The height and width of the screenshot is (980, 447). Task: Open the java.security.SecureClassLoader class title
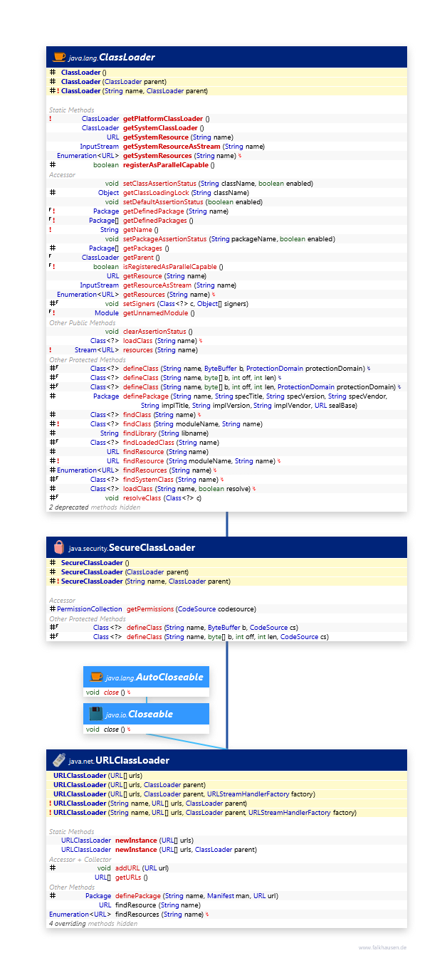coord(132,547)
